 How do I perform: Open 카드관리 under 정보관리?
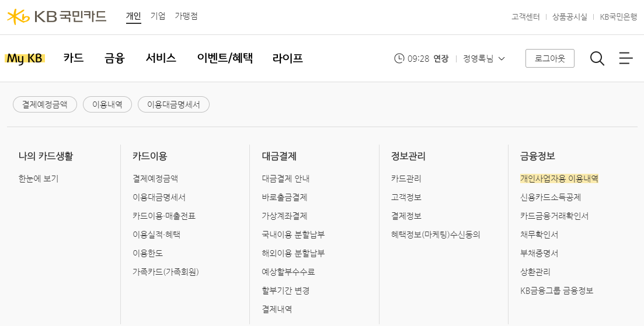coord(406,178)
